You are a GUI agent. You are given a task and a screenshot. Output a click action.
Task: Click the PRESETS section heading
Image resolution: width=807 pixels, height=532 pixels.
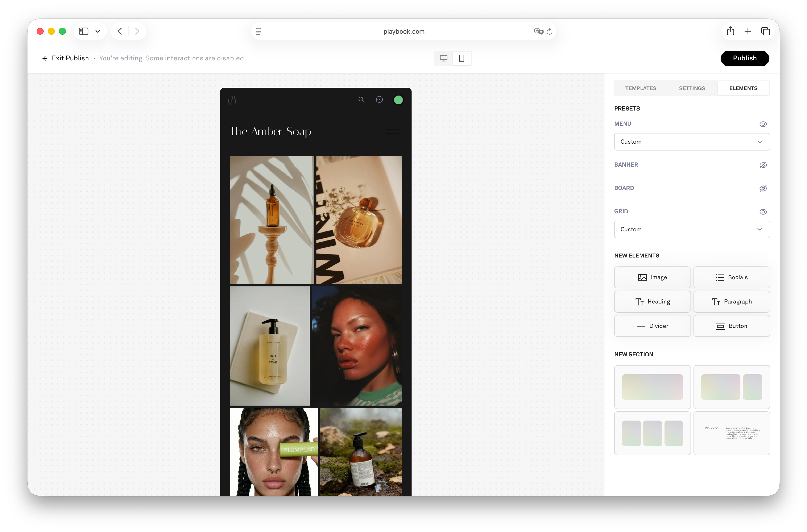627,109
